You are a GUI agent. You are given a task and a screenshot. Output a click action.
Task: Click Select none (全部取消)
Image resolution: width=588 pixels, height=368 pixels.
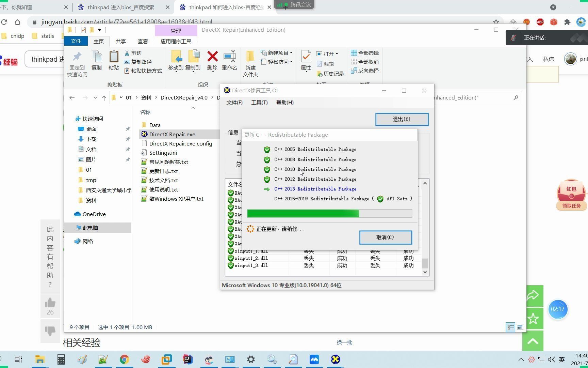pyautogui.click(x=365, y=62)
